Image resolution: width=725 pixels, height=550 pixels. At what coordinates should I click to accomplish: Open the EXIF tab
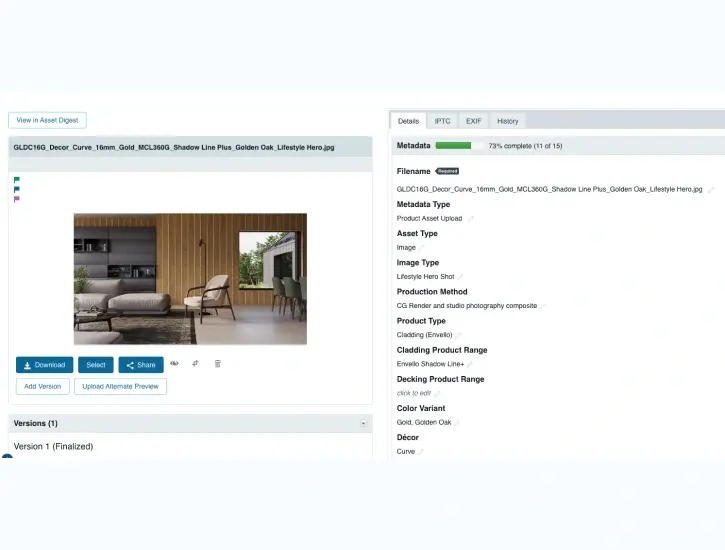point(473,121)
